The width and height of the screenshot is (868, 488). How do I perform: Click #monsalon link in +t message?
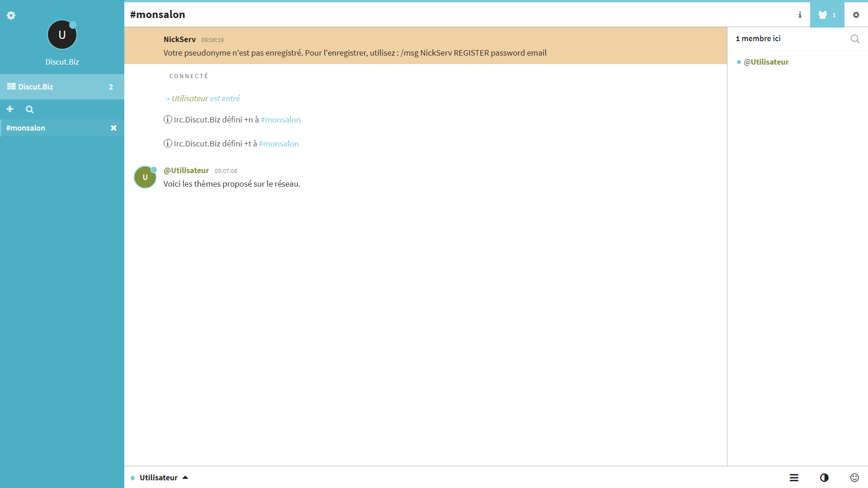pos(278,144)
